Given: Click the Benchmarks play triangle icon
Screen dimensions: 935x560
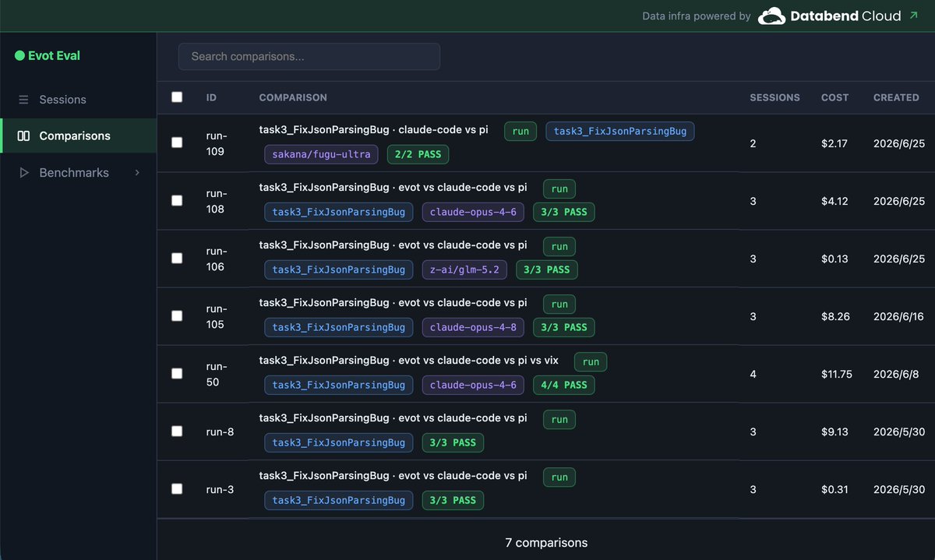Looking at the screenshot, I should click(x=23, y=173).
